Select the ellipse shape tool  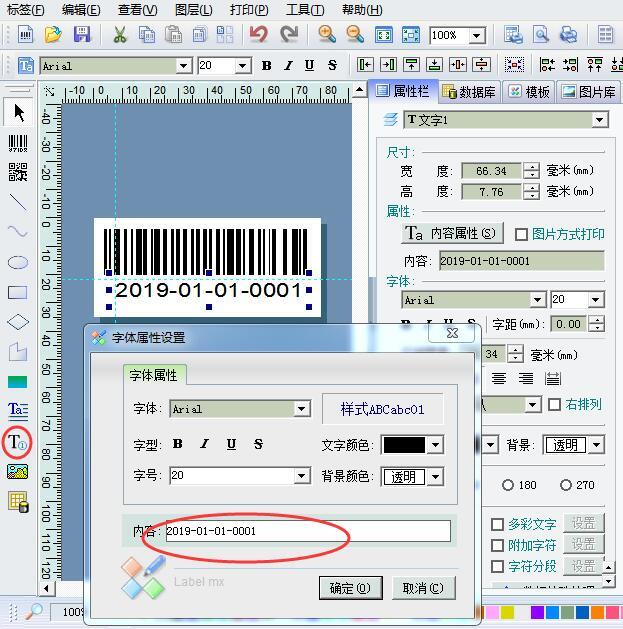point(18,263)
